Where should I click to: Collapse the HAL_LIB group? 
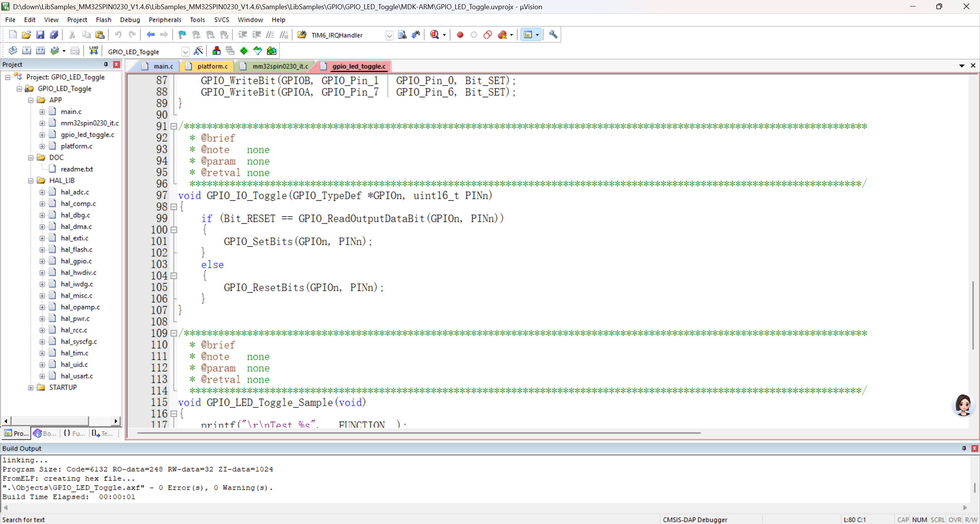pos(31,181)
